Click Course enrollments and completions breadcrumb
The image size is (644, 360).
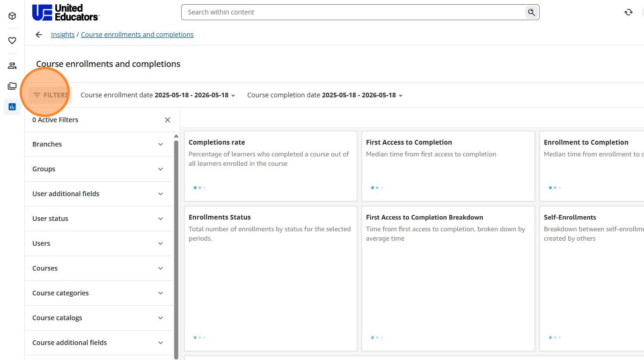pos(137,35)
